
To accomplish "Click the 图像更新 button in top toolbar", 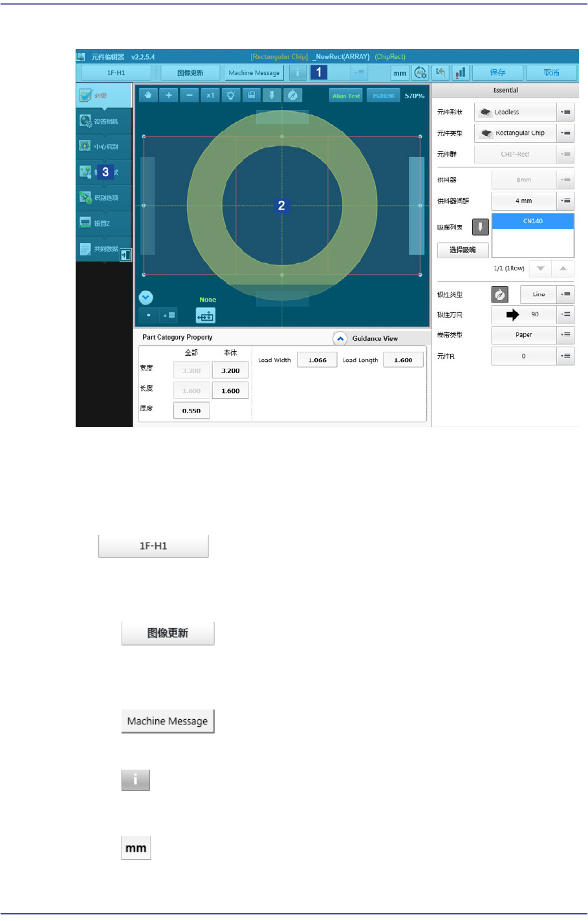I will (x=190, y=73).
